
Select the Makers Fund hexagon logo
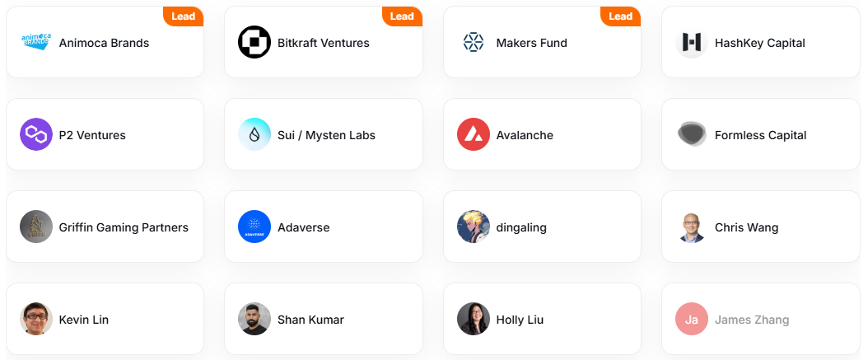[474, 42]
